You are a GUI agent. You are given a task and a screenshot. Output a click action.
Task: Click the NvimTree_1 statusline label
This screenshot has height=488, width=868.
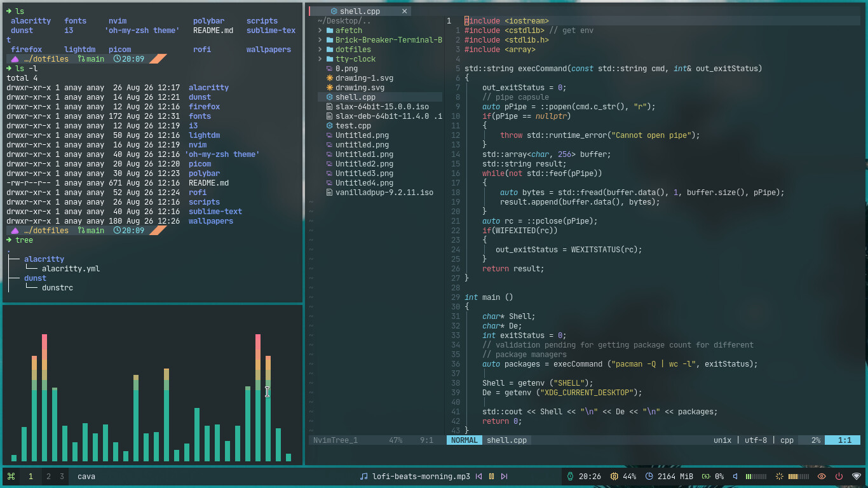point(336,440)
